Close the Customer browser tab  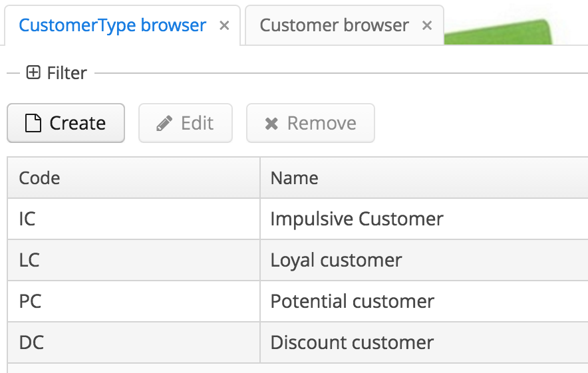coord(427,25)
